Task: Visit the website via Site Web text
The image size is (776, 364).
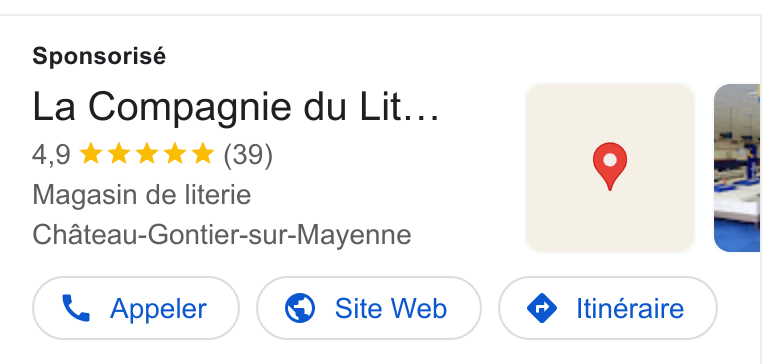Action: (391, 309)
